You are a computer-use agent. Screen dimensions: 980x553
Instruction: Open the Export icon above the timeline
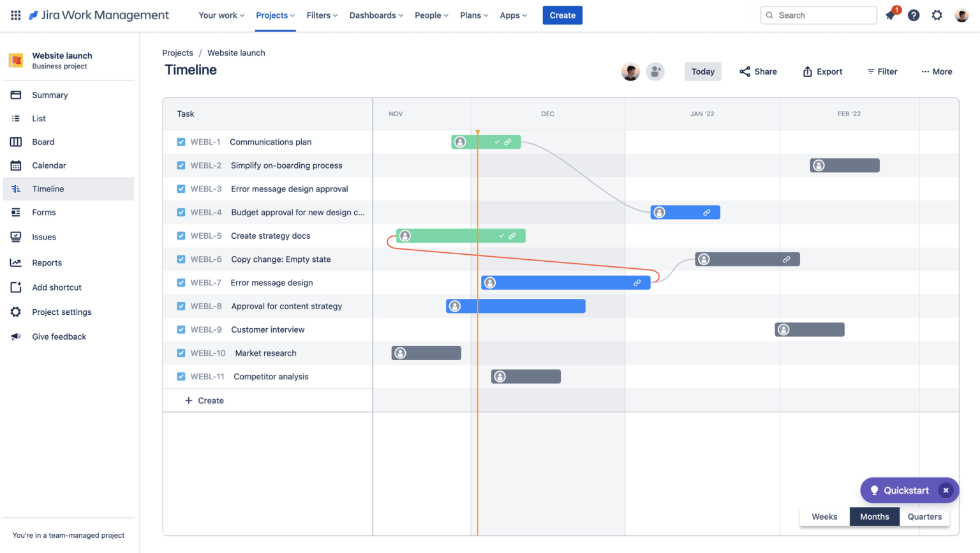806,71
